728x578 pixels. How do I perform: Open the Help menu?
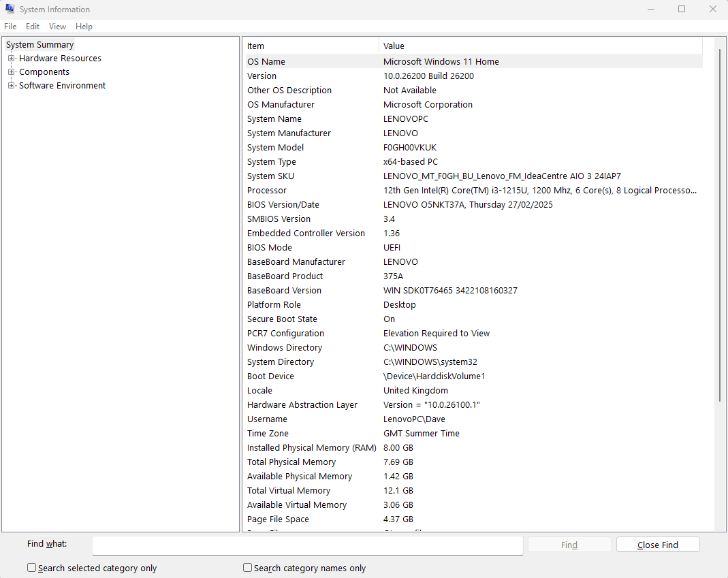point(84,27)
